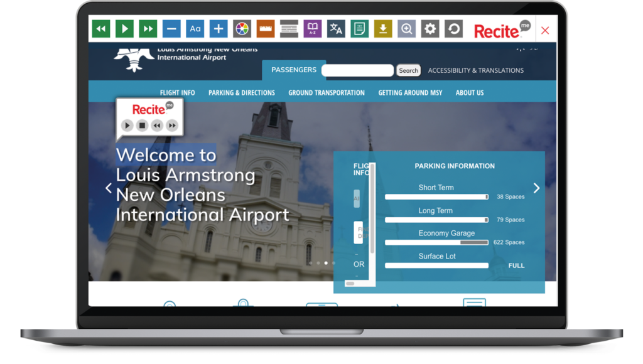Click the Search button
This screenshot has width=643, height=364.
[x=408, y=70]
